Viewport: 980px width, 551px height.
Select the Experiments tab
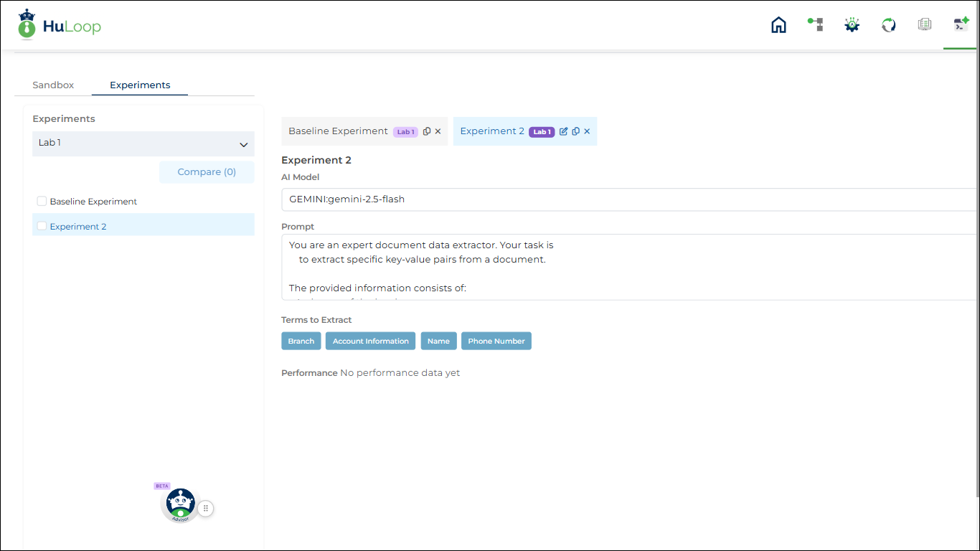[140, 85]
